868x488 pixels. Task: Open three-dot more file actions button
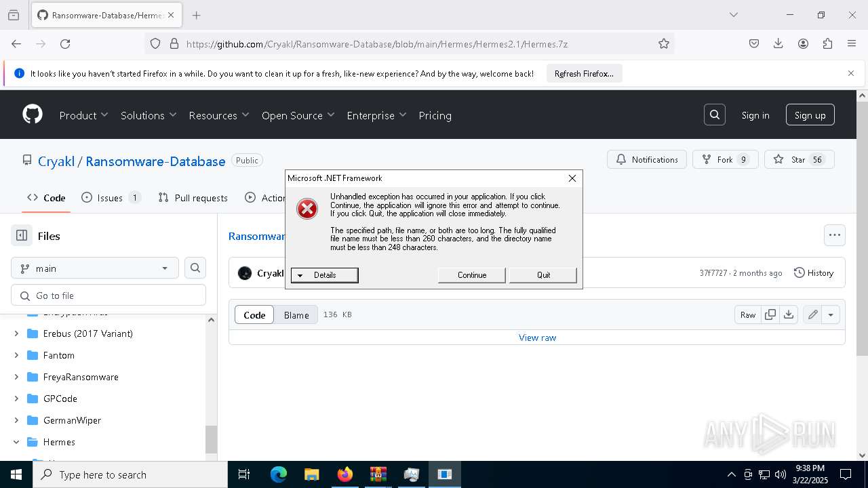coord(835,235)
